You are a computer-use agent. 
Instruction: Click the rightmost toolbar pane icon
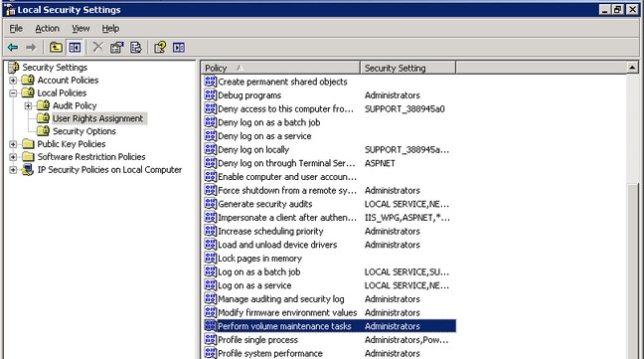[x=179, y=48]
